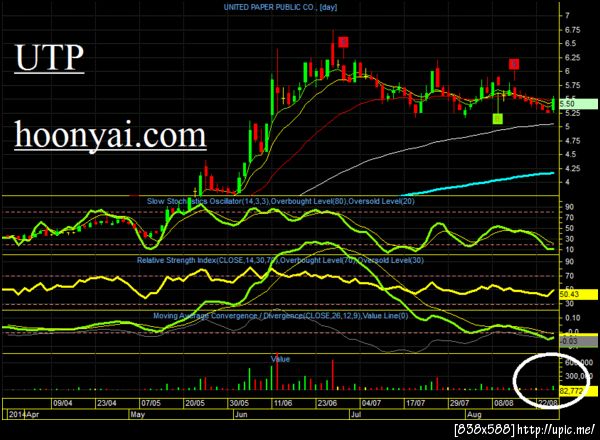Select the Slow Stochastics Oscillator indicator label
Image resolution: width=600 pixels, height=440 pixels.
click(280, 201)
